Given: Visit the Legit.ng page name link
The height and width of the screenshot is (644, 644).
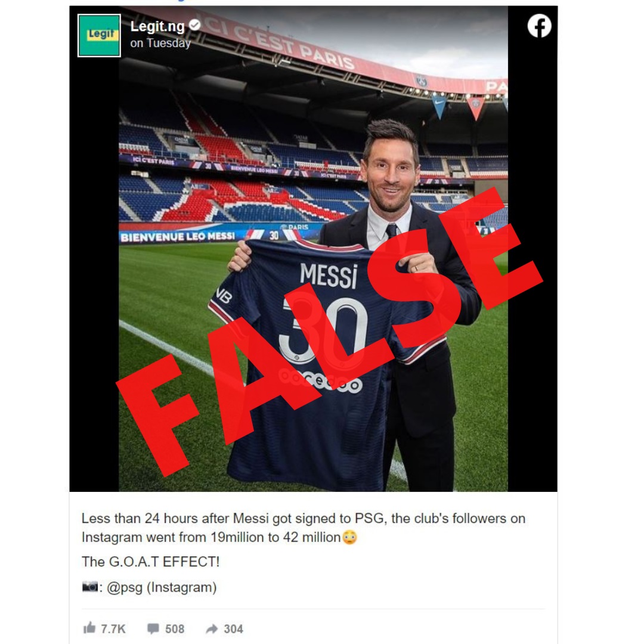Looking at the screenshot, I should coord(157,26).
